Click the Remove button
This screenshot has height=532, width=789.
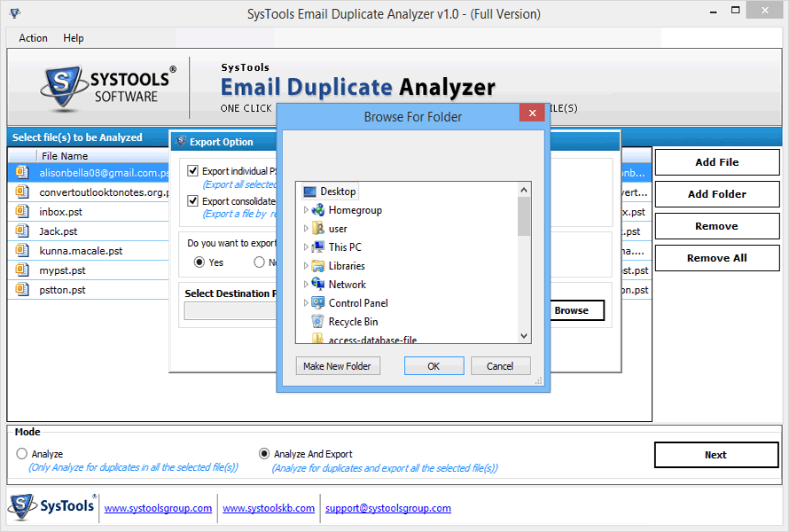click(717, 226)
